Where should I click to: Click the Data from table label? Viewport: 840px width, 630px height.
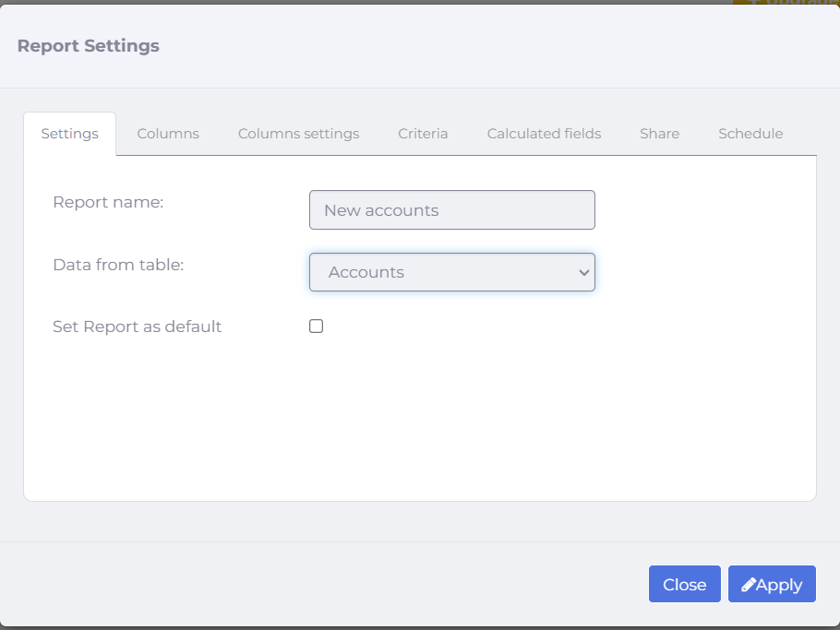tap(118, 265)
